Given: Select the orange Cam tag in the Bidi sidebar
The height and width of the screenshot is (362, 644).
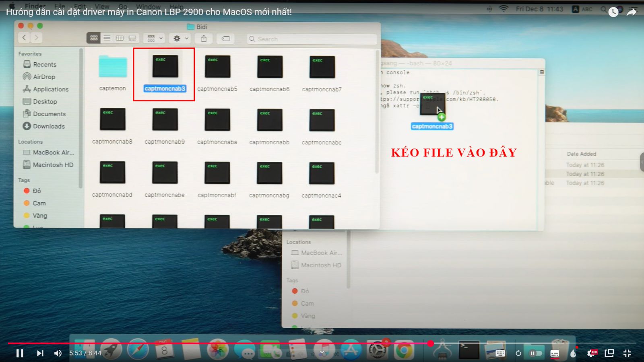Looking at the screenshot, I should 35,203.
